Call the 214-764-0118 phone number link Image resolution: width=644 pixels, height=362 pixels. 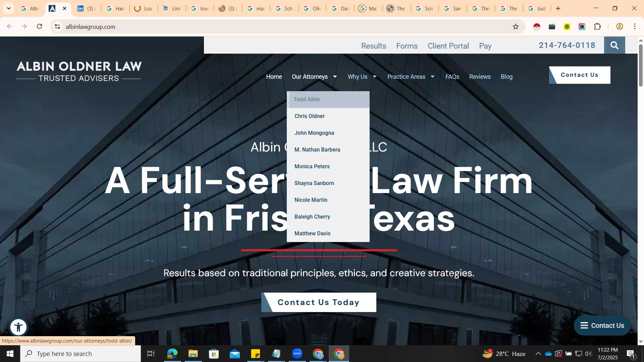pos(567,45)
